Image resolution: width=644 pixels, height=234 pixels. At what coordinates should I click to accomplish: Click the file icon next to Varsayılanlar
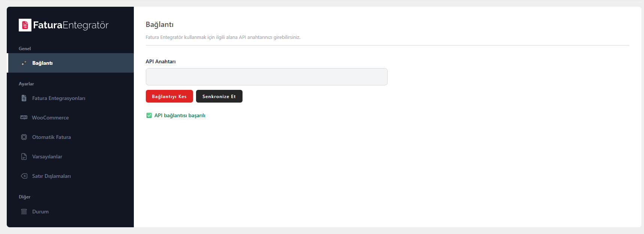[x=24, y=156]
